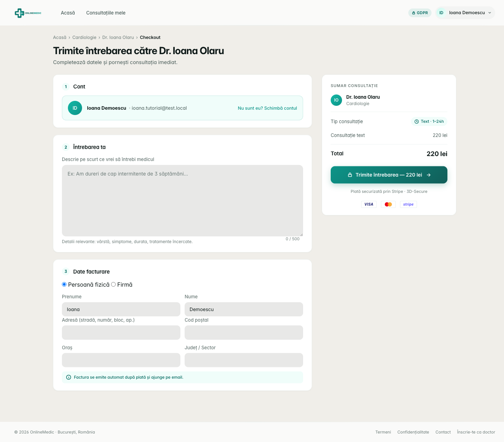Click the email ioana.tutorial@test.local text

pyautogui.click(x=159, y=108)
